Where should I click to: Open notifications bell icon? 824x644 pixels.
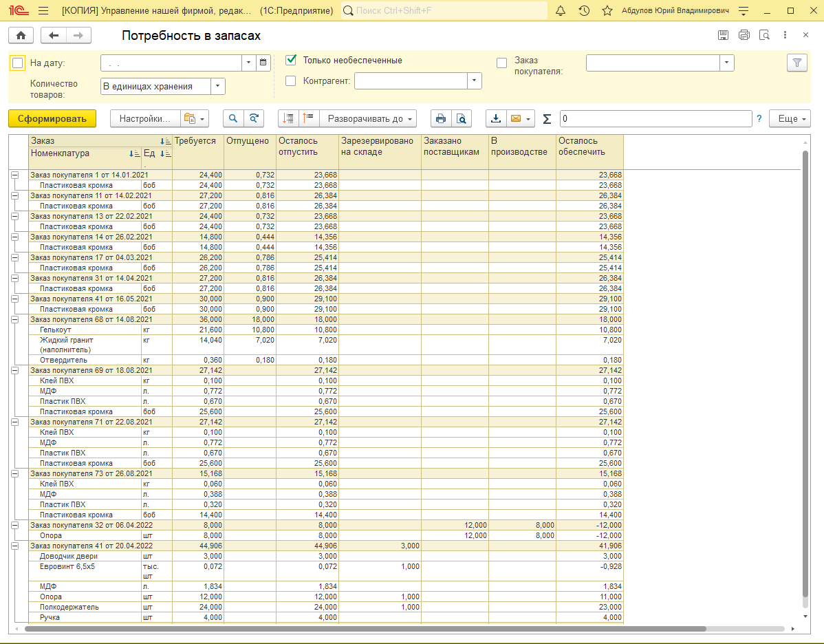pyautogui.click(x=560, y=10)
